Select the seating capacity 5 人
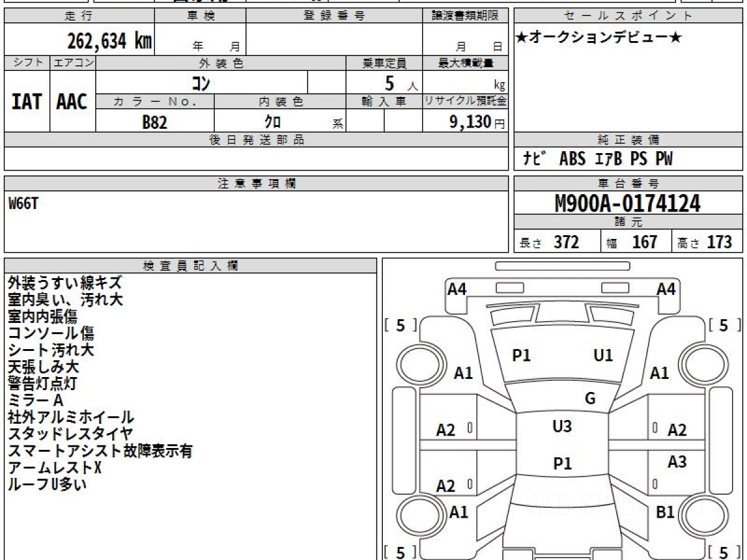 click(401, 83)
